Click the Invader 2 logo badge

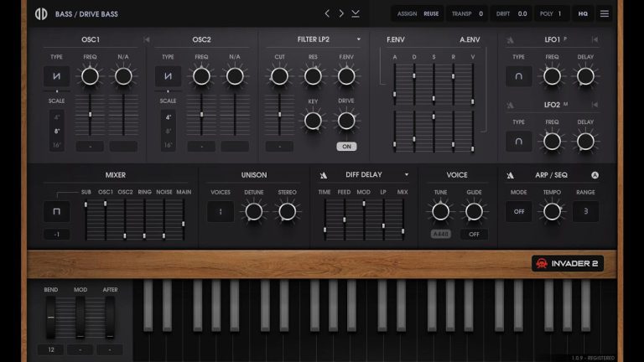click(567, 264)
